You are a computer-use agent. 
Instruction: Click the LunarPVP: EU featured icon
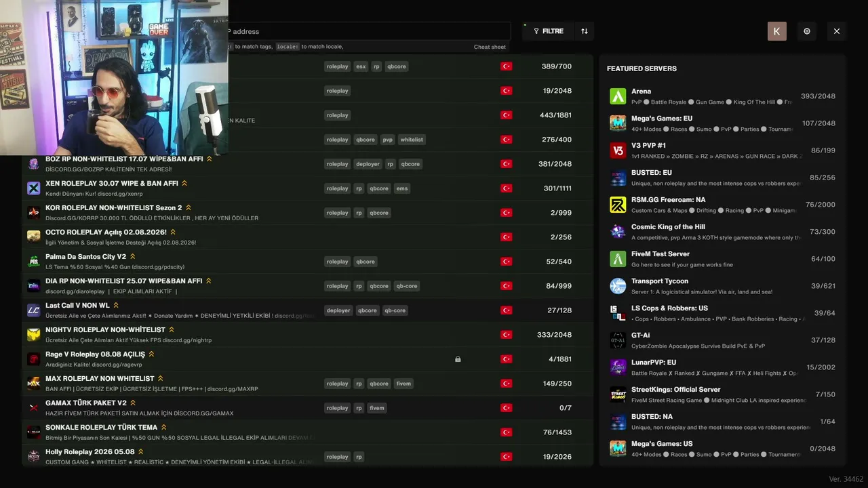618,367
